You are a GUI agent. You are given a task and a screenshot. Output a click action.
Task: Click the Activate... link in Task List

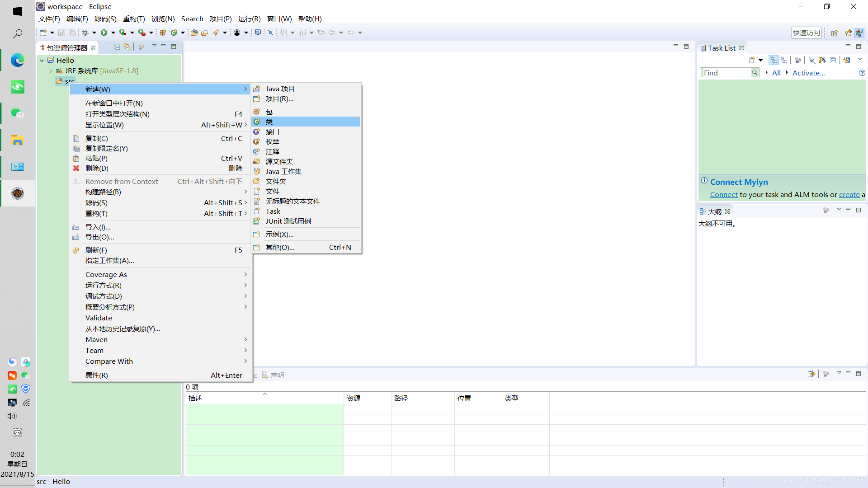pyautogui.click(x=808, y=73)
